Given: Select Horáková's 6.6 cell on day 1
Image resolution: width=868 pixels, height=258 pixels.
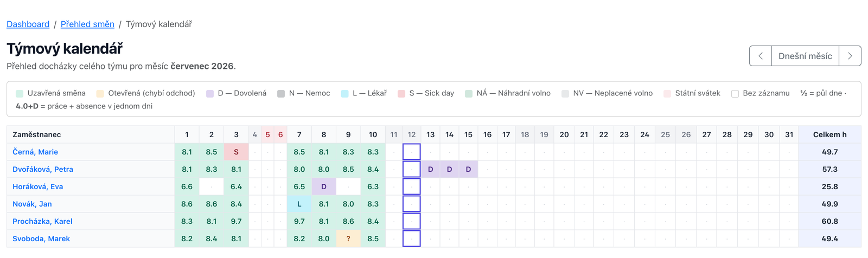Looking at the screenshot, I should [187, 186].
